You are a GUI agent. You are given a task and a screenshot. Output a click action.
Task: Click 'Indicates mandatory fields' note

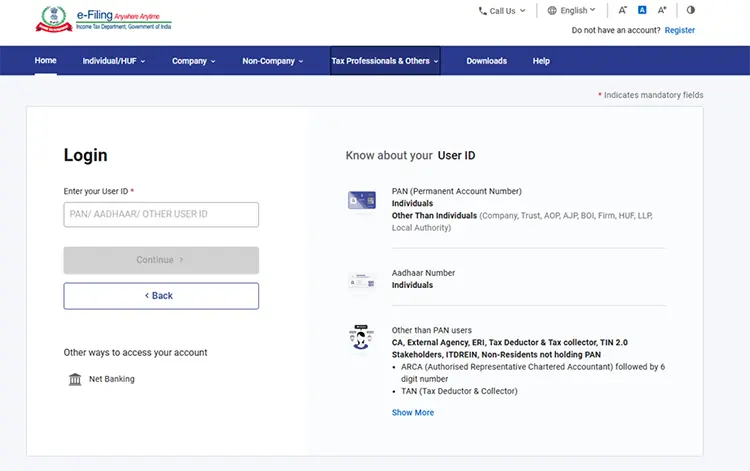point(653,95)
